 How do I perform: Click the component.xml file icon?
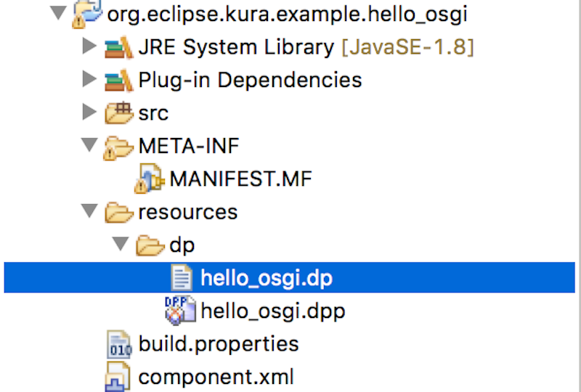click(x=118, y=377)
